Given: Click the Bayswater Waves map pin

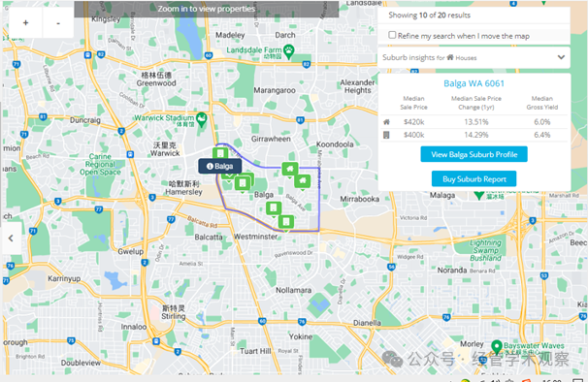Looking at the screenshot, I should tap(497, 347).
